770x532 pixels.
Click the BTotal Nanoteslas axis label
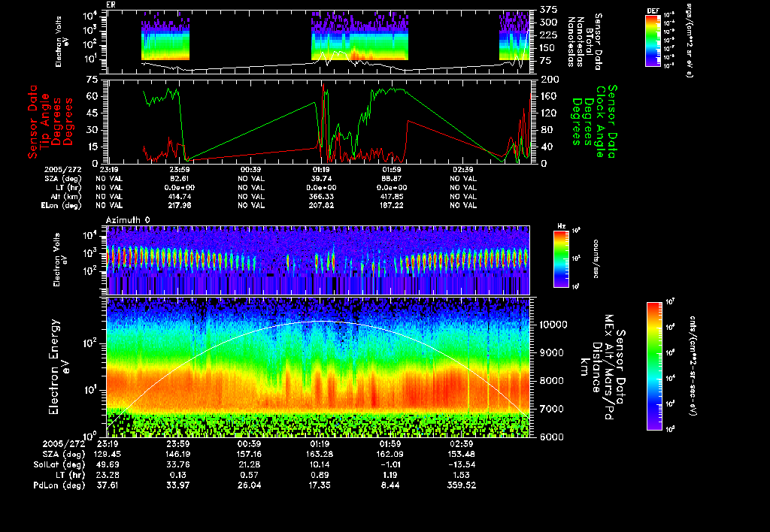584,41
